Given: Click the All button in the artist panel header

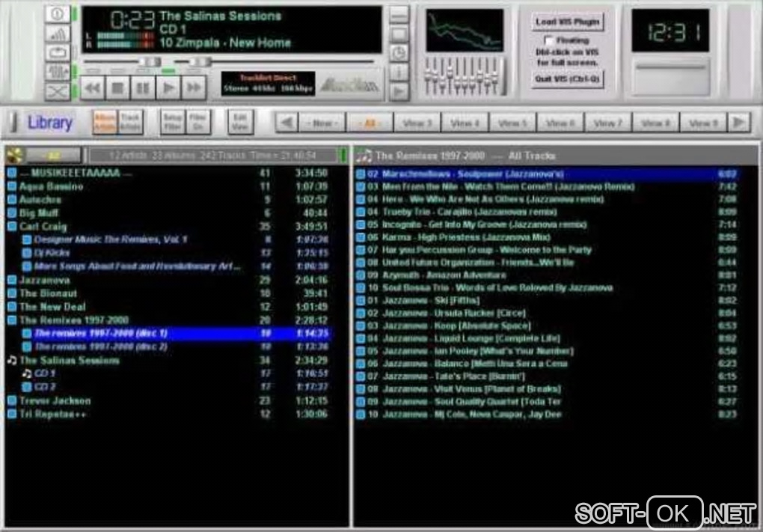Looking at the screenshot, I should pos(54,156).
